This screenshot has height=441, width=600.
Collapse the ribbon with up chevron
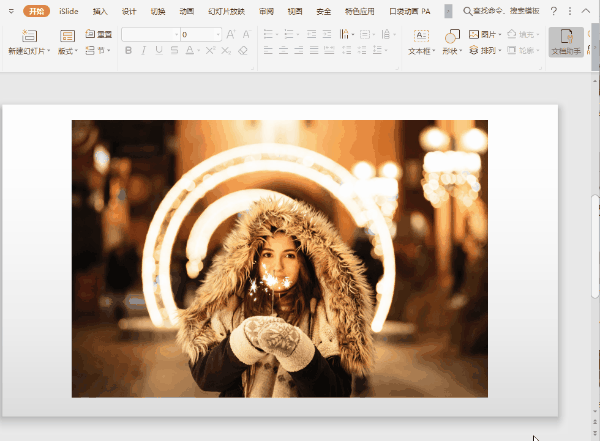[586, 11]
